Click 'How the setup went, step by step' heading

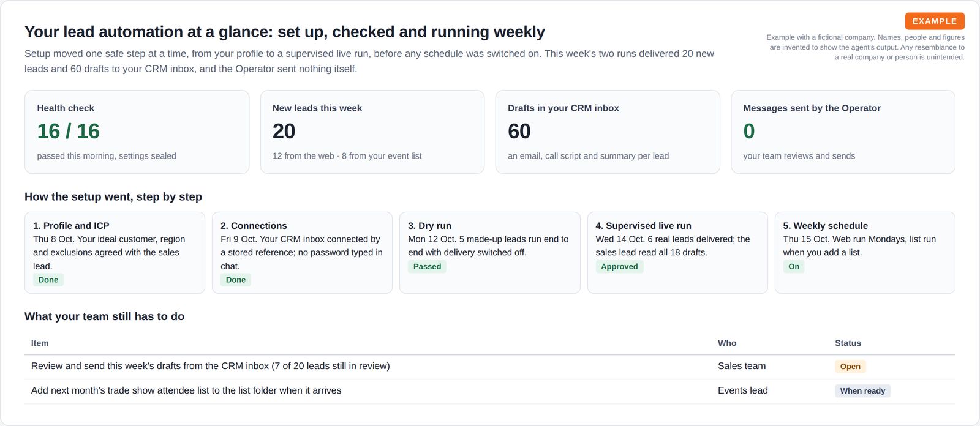113,196
